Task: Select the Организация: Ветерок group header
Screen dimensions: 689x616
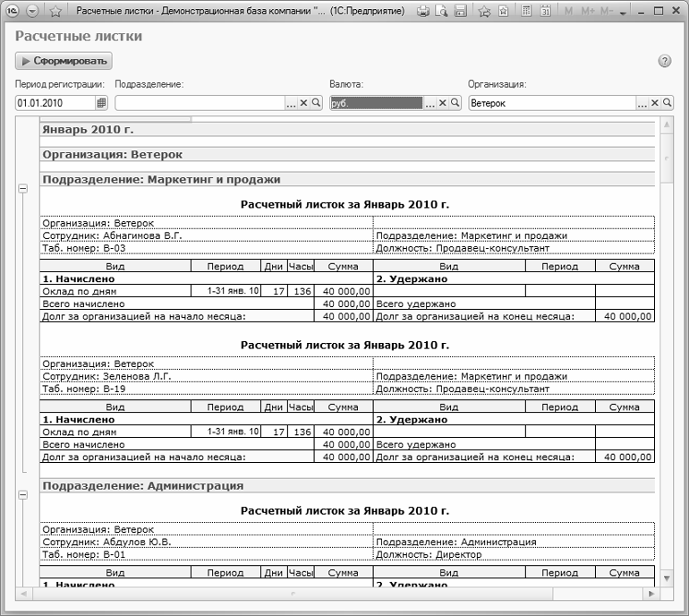Action: (347, 155)
